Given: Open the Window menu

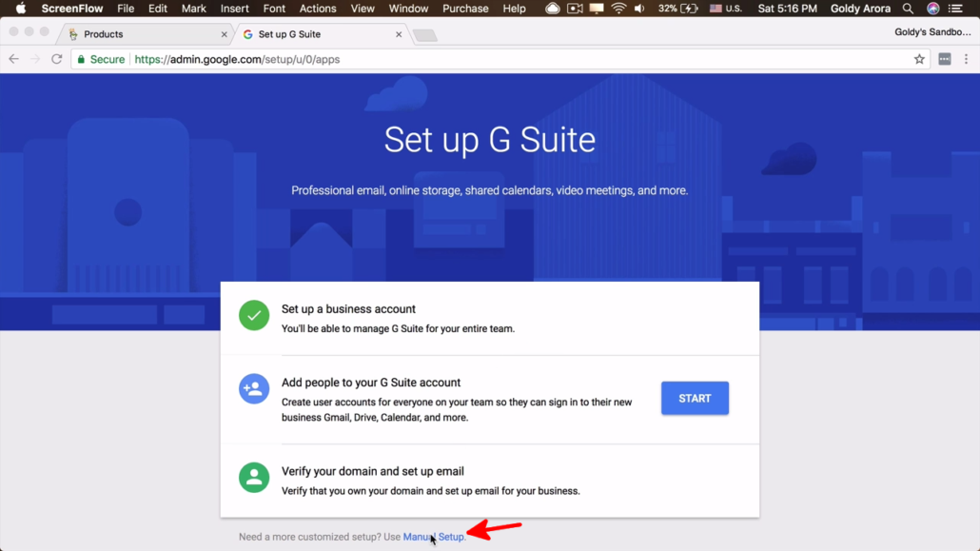Looking at the screenshot, I should coord(408,9).
